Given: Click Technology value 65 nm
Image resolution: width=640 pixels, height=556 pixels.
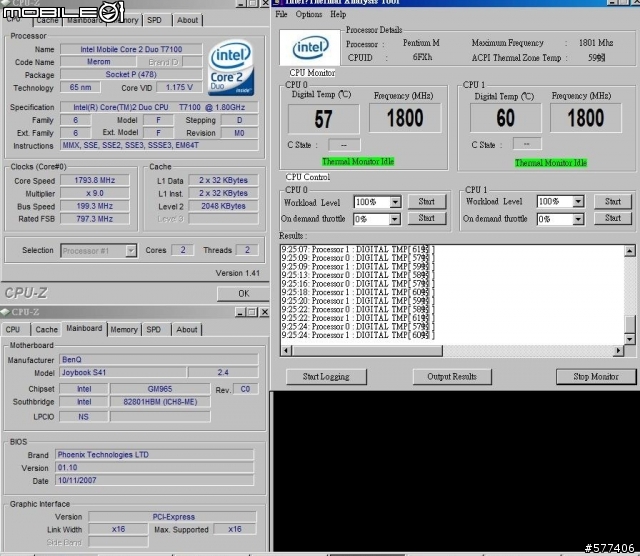Looking at the screenshot, I should tap(80, 87).
